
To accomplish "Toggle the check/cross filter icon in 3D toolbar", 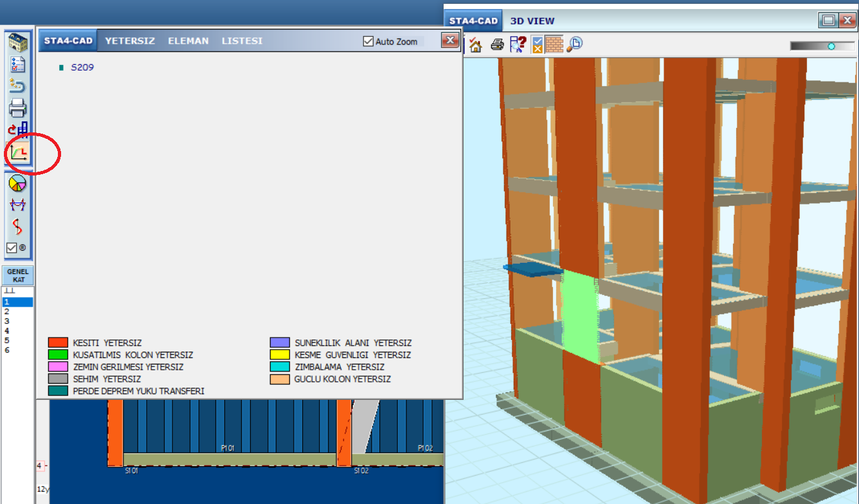I will coord(537,44).
